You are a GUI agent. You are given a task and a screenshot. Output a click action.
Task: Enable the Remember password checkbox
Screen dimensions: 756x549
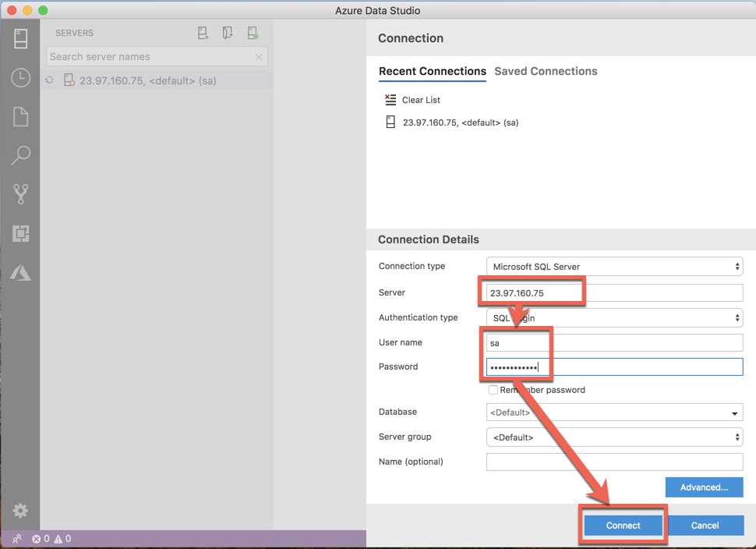click(x=493, y=389)
